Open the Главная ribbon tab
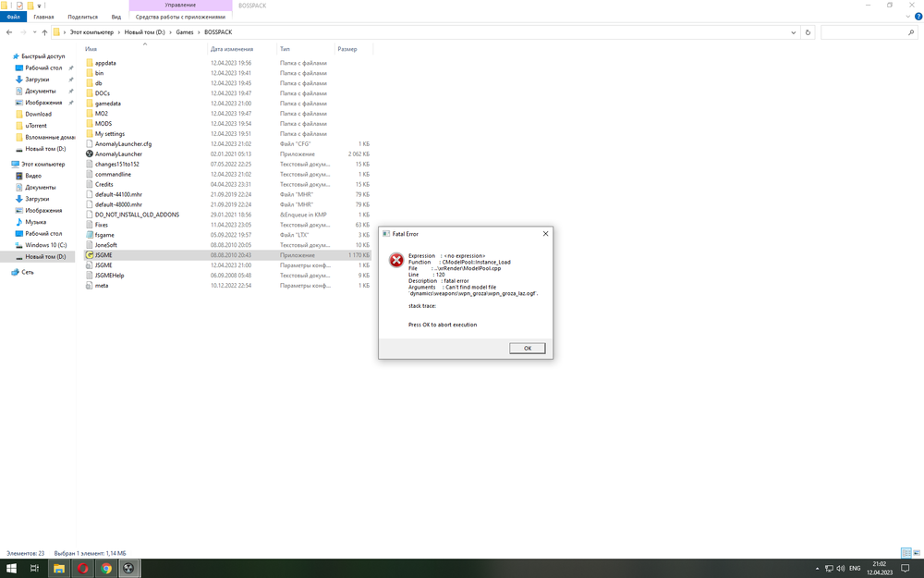 tap(43, 17)
